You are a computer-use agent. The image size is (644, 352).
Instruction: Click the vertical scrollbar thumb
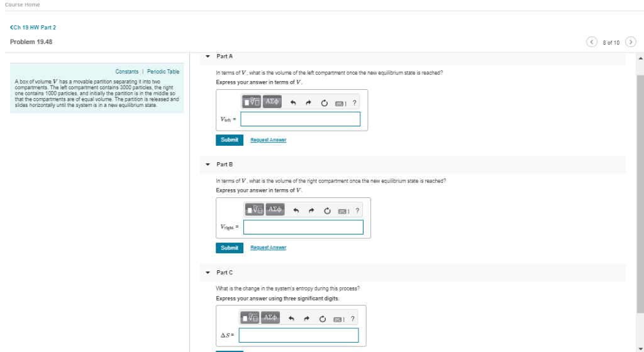640,194
